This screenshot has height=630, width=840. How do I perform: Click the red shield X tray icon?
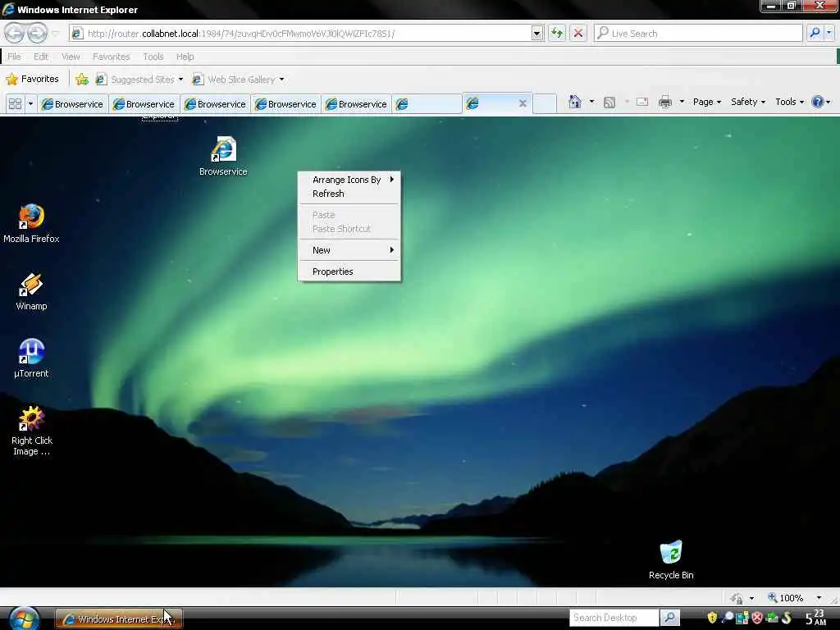coord(757,618)
